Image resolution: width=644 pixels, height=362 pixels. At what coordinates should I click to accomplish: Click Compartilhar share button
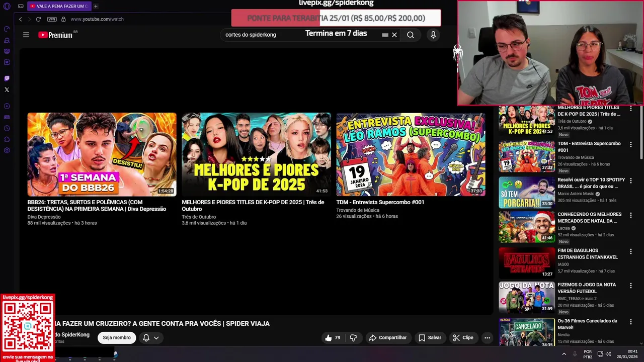(x=387, y=338)
